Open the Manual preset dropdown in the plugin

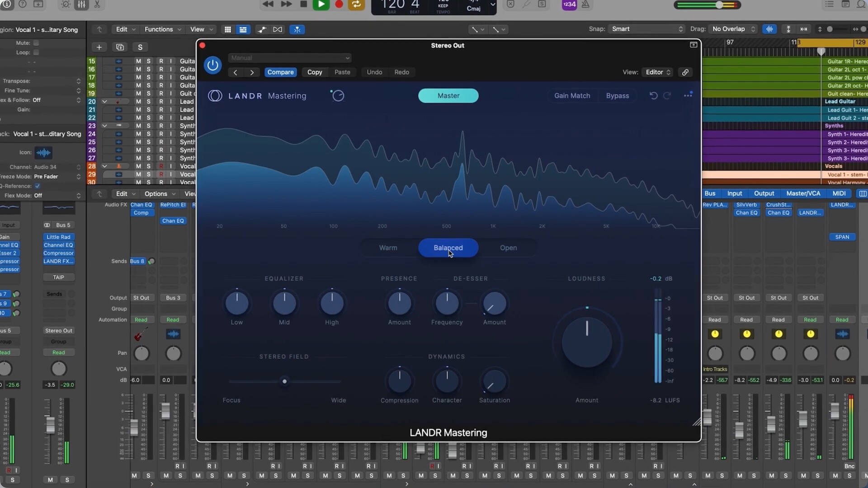coord(289,58)
